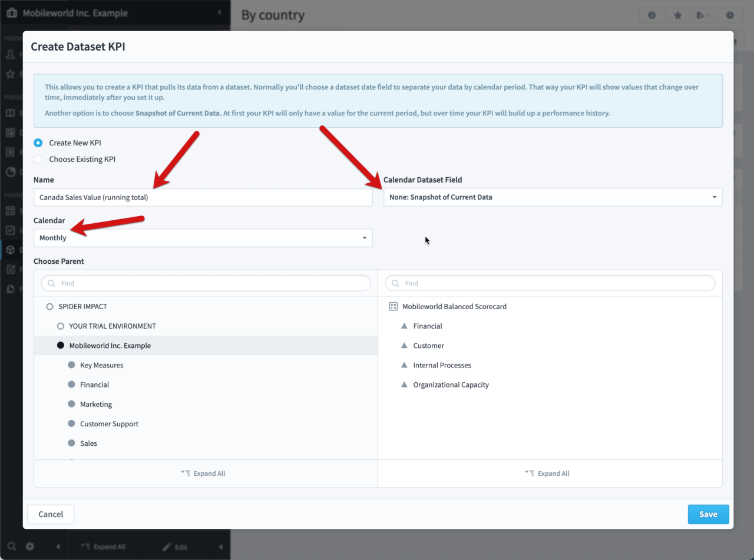Click the Mobileworld Balanced Scorecard icon

tap(392, 306)
